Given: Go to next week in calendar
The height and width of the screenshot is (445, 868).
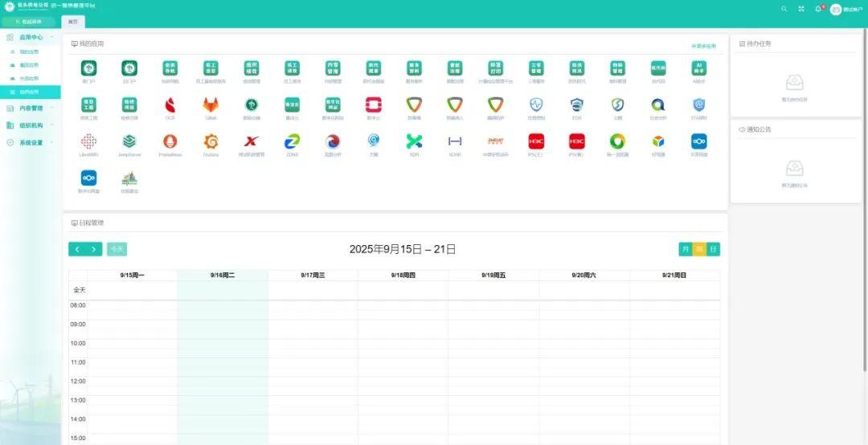Looking at the screenshot, I should pos(94,249).
